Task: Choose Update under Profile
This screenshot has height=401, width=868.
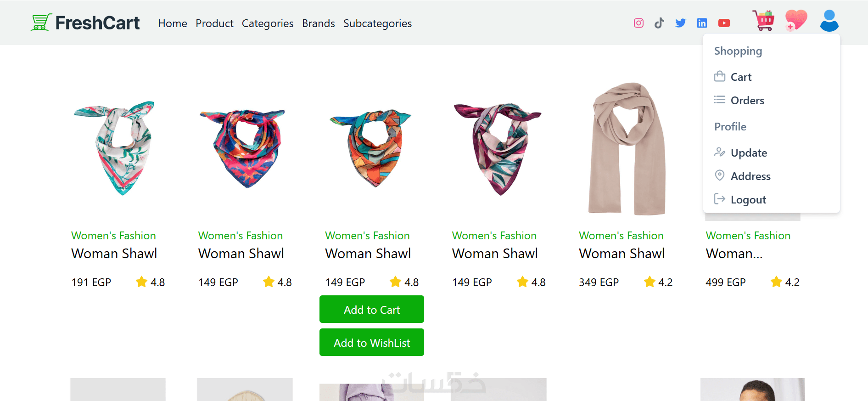Action: point(748,153)
